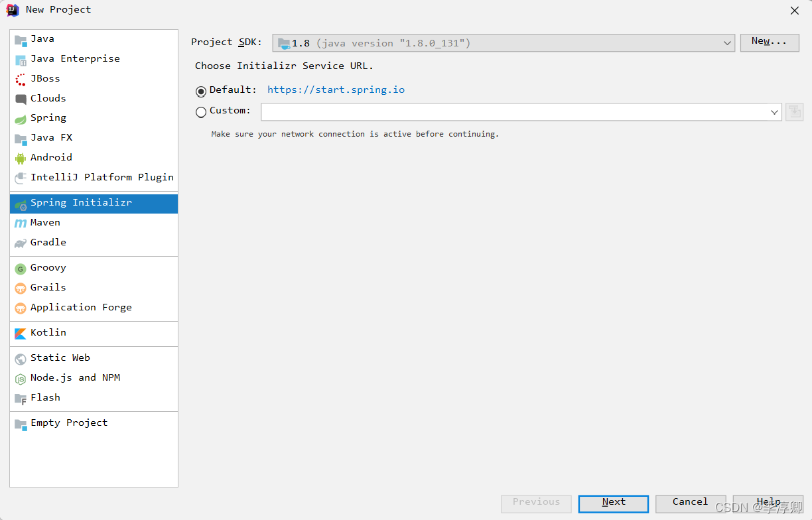
Task: Select Java FX label in list
Action: (51, 138)
